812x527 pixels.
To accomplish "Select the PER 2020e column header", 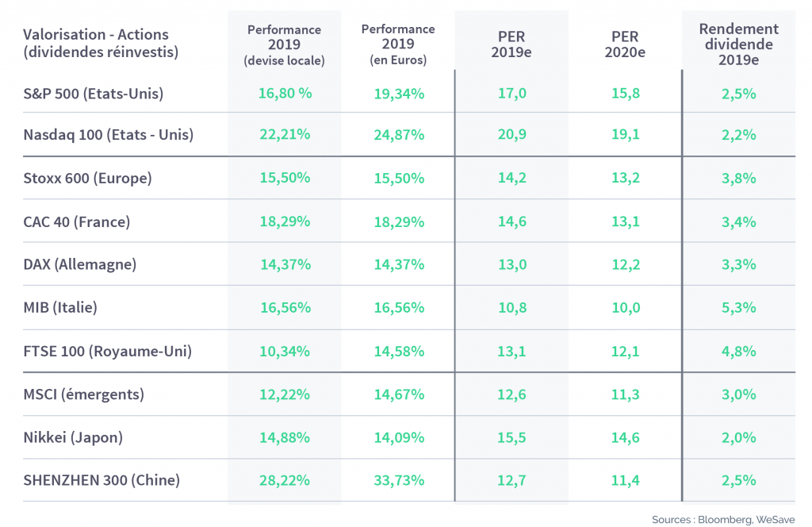I will tap(625, 44).
